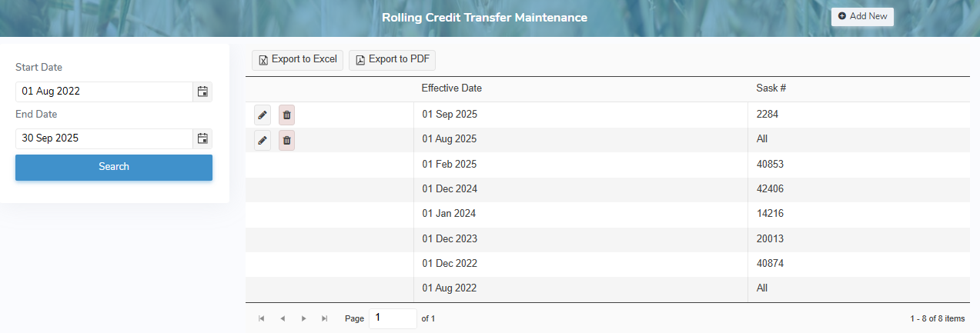Click the page number input box
Screen dimensions: 980x333
pyautogui.click(x=393, y=318)
